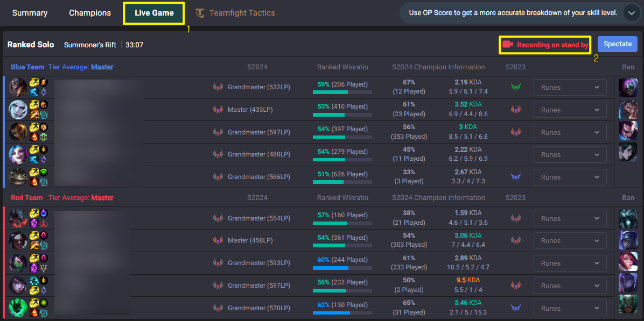Click blue S2023 emblem in 566LP row
The image size is (644, 321).
point(515,177)
